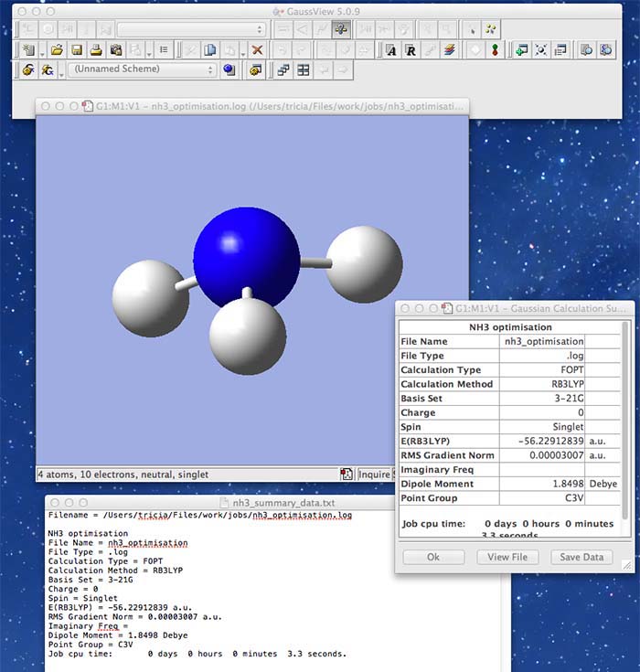
Task: Toggle the highlighted builder mode button
Action: [x=339, y=29]
